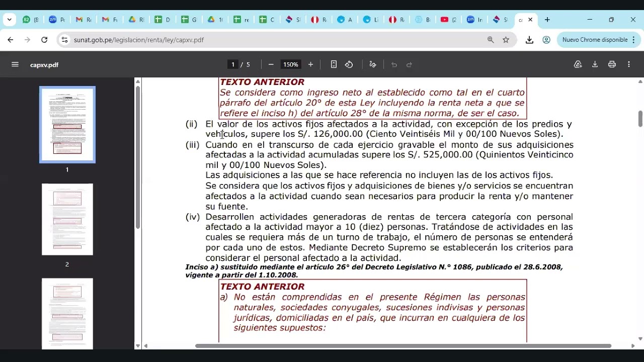Reload the current page

[44, 40]
